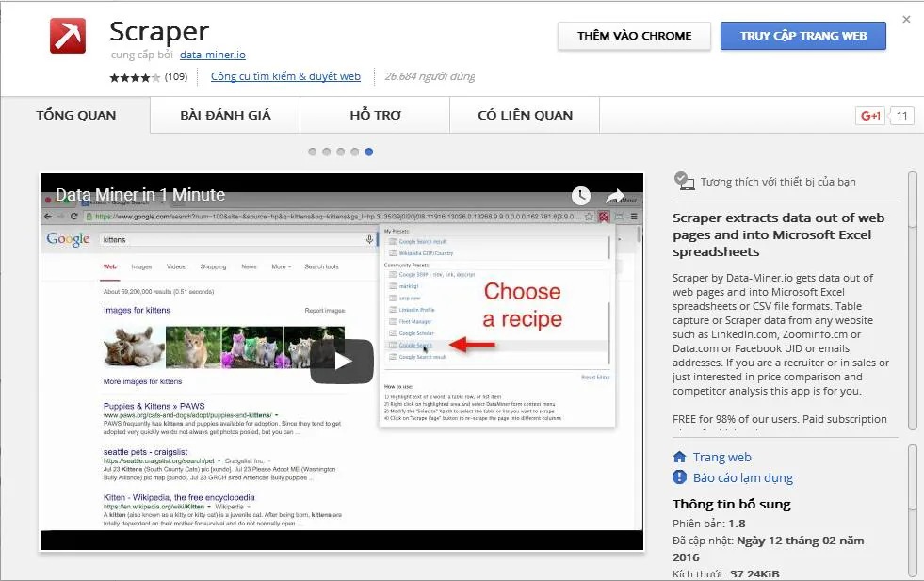Viewport: 924px width, 581px height.
Task: Open Công cụ tìm kiếm & duyệt web category
Action: tap(285, 76)
